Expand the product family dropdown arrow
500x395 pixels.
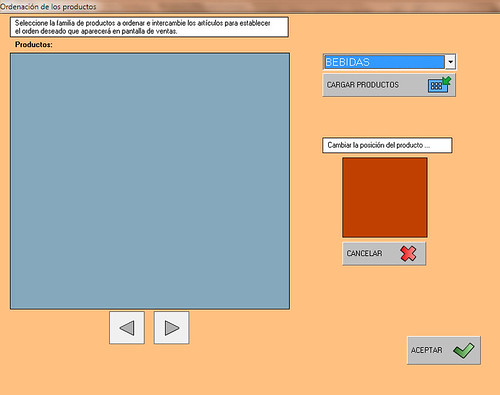(450, 62)
